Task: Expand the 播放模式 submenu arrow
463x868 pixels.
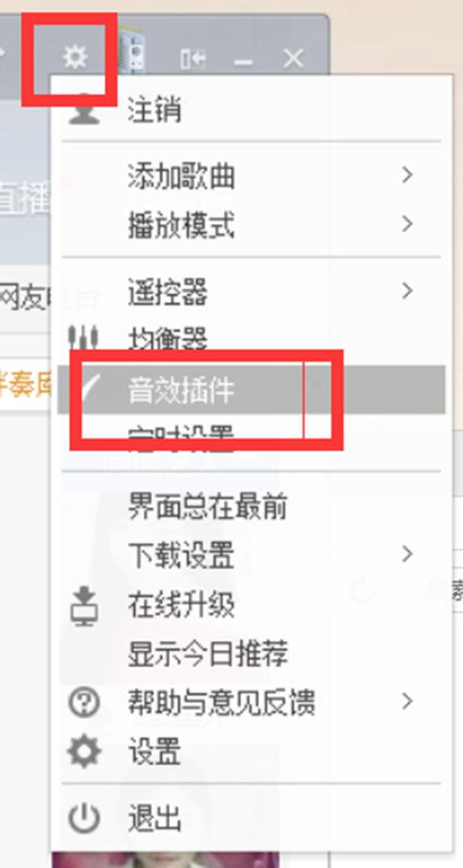Action: tap(407, 223)
